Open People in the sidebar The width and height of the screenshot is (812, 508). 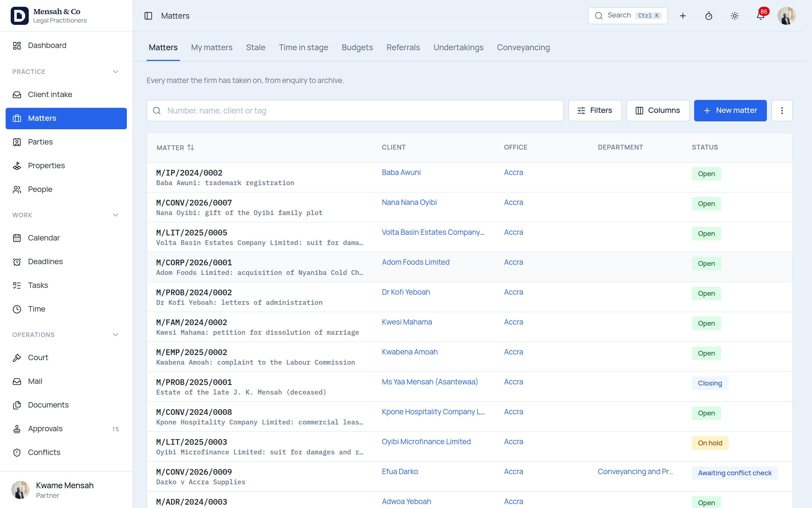coord(66,189)
